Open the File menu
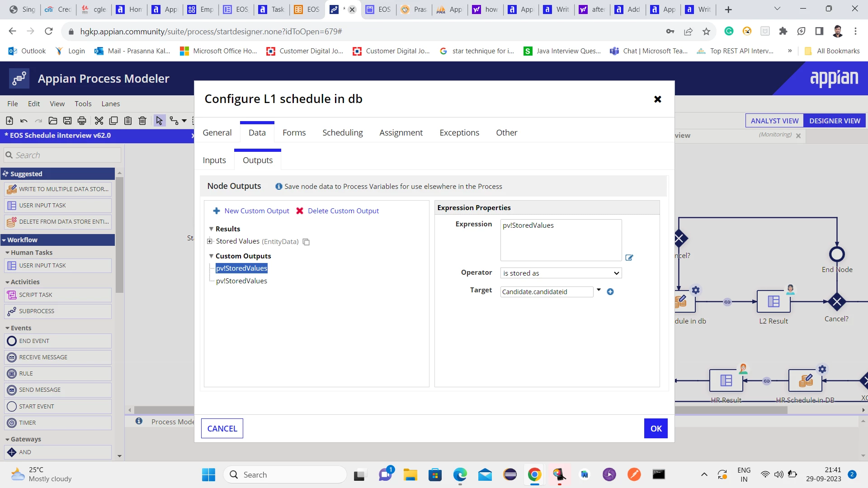Image resolution: width=868 pixels, height=488 pixels. pos(13,103)
